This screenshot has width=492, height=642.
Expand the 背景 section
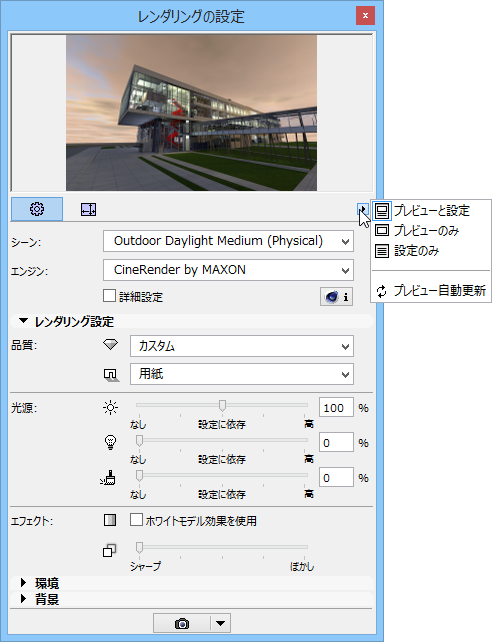coord(23,599)
